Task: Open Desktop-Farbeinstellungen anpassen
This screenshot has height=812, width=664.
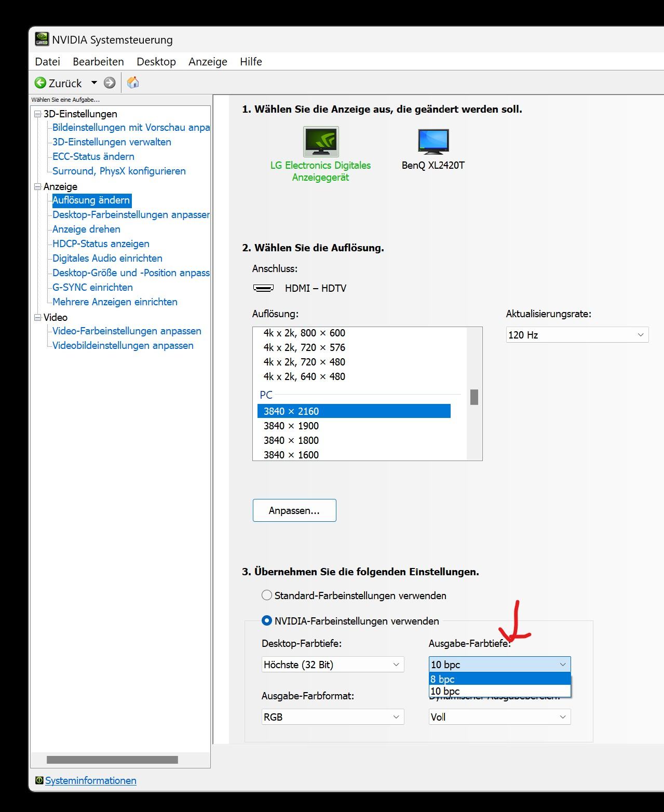Action: (x=131, y=214)
